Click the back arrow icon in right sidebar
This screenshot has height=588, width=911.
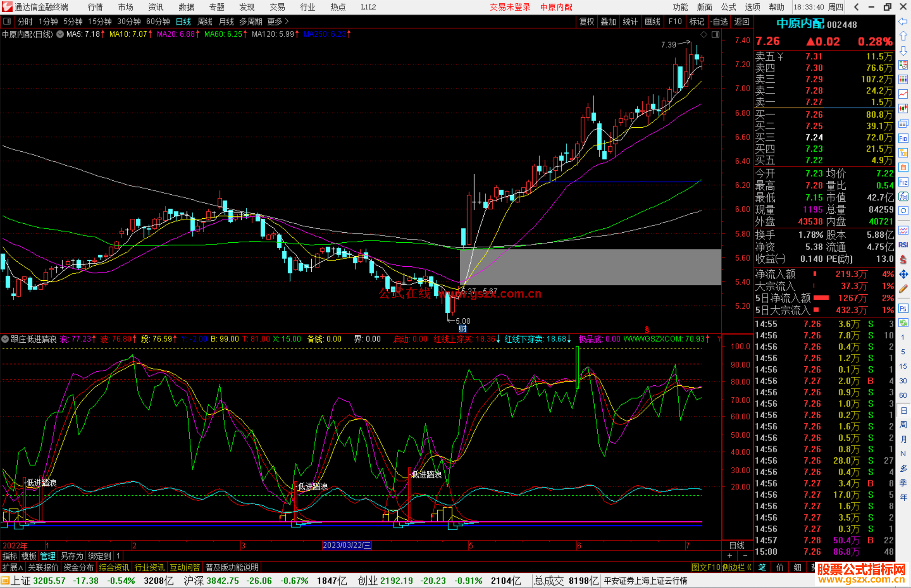(x=903, y=21)
